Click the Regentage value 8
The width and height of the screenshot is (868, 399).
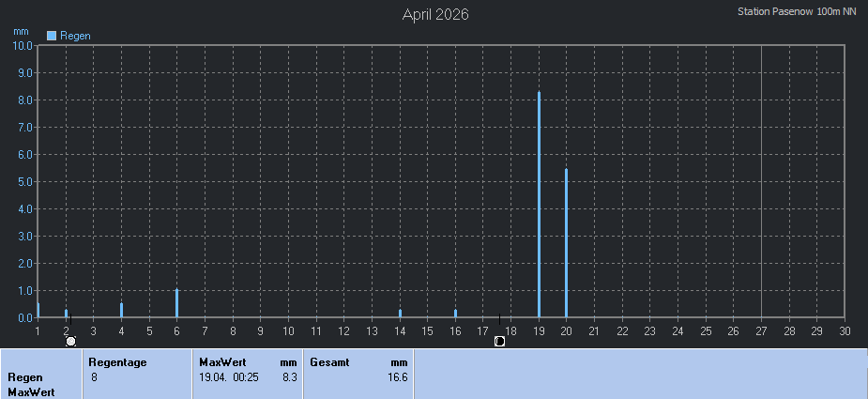coord(95,377)
